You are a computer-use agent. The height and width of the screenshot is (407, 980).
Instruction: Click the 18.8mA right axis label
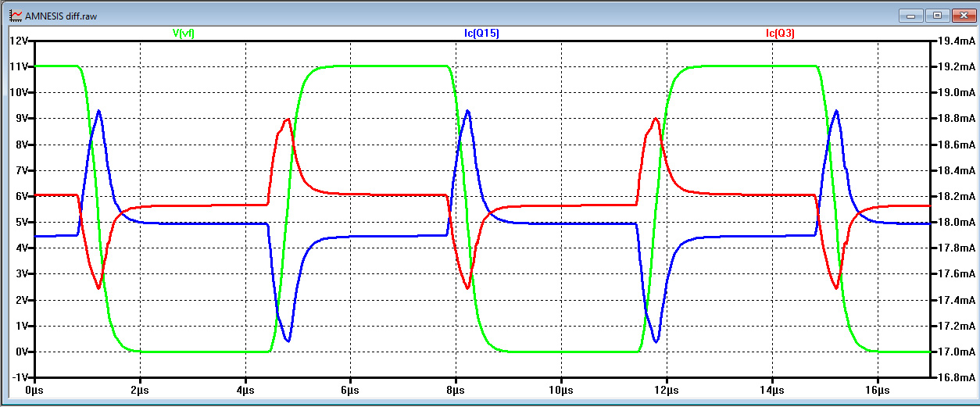pyautogui.click(x=957, y=119)
